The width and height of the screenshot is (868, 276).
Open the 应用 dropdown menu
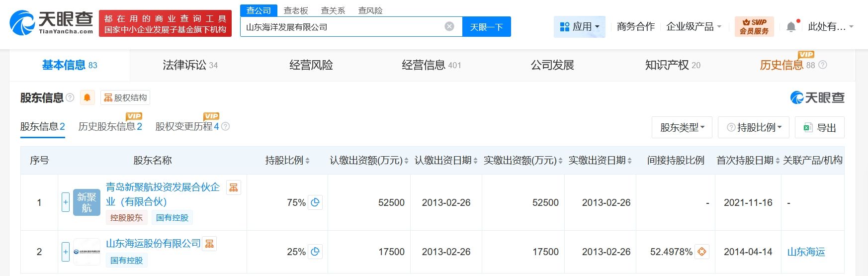click(580, 26)
